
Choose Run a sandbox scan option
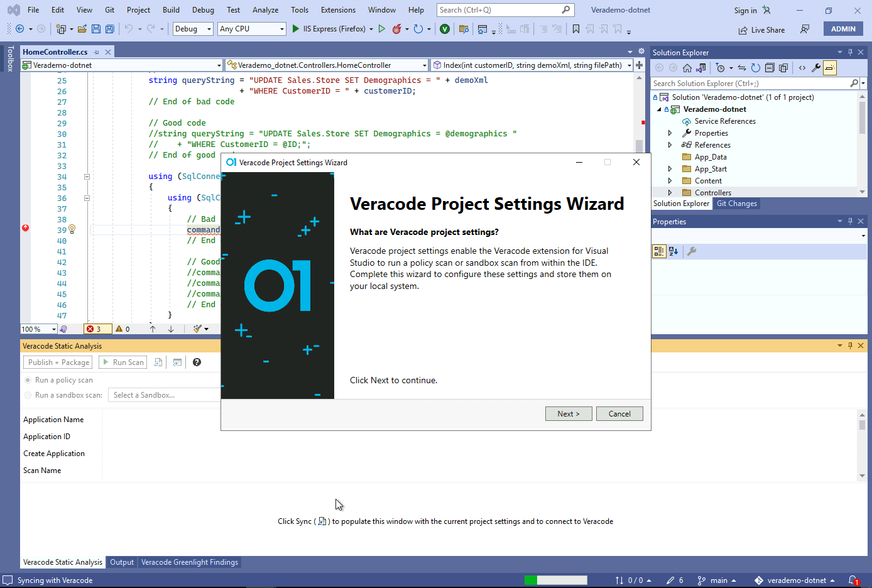pos(26,395)
